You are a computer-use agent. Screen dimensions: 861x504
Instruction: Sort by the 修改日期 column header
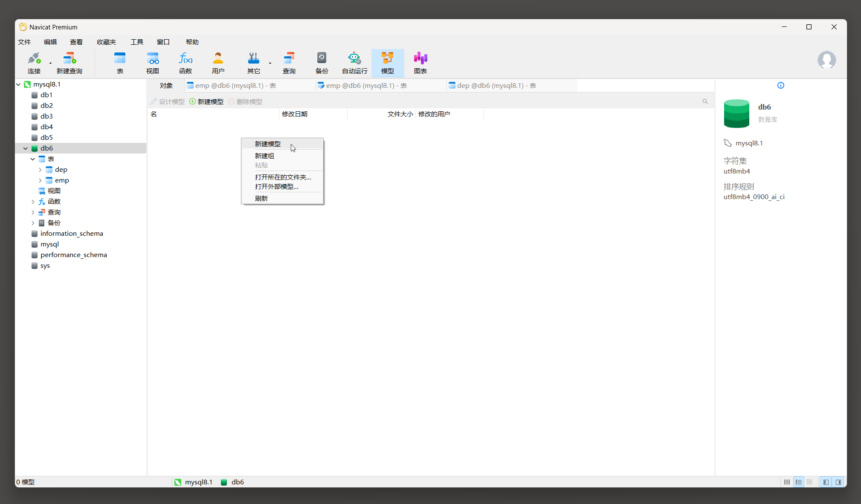pyautogui.click(x=313, y=114)
